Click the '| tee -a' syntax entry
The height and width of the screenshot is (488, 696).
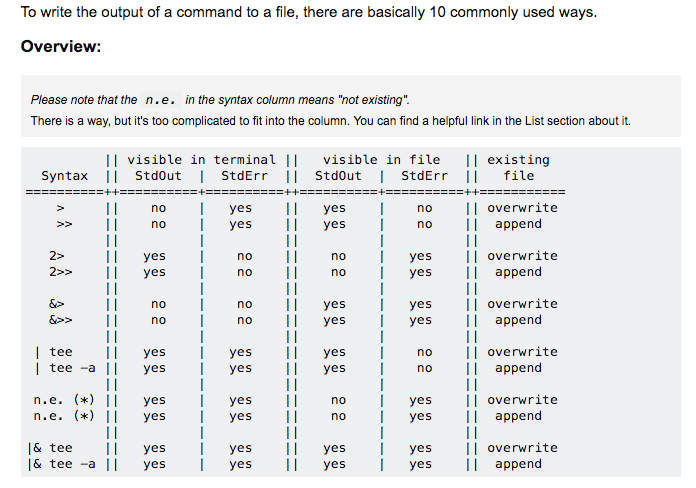(65, 368)
